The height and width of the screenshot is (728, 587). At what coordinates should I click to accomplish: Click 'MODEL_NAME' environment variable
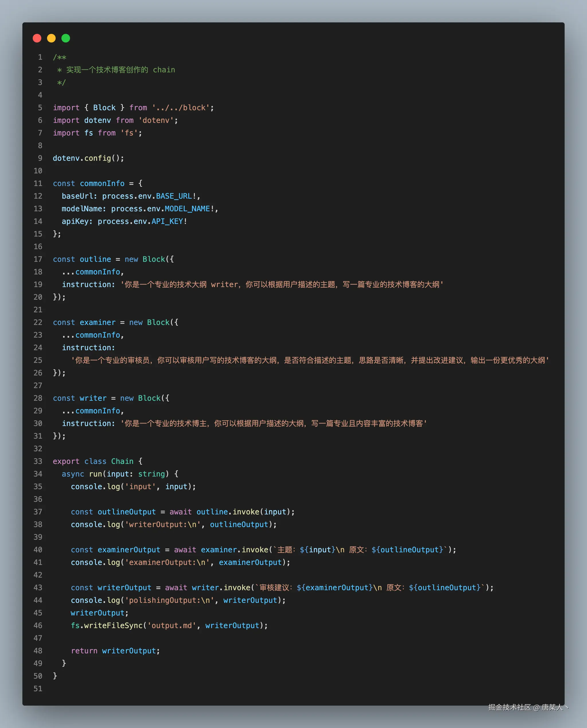click(187, 209)
